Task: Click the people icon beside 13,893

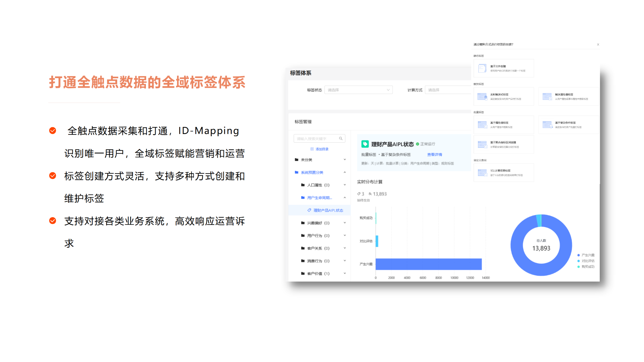Action: (370, 194)
